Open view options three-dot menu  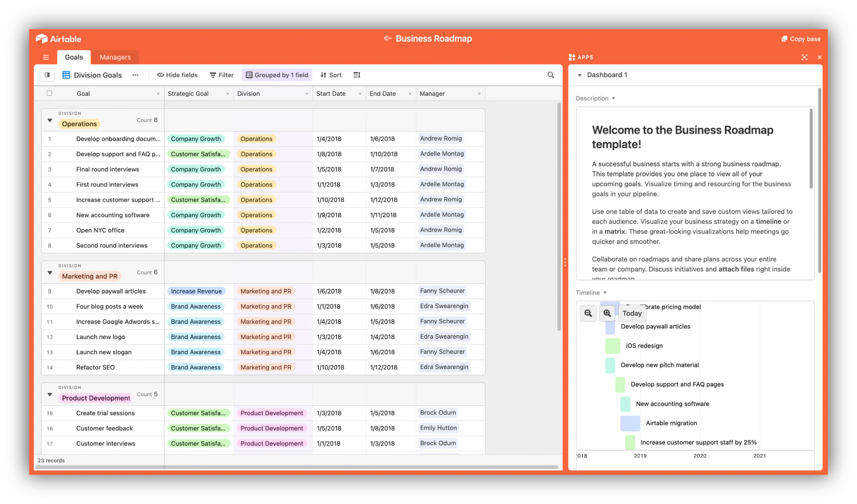click(x=135, y=75)
